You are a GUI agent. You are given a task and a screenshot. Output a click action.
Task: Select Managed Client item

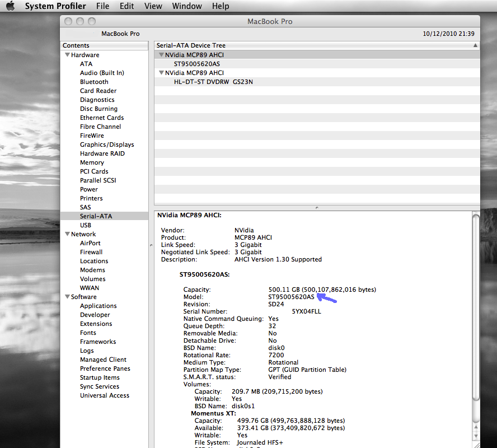pos(103,360)
